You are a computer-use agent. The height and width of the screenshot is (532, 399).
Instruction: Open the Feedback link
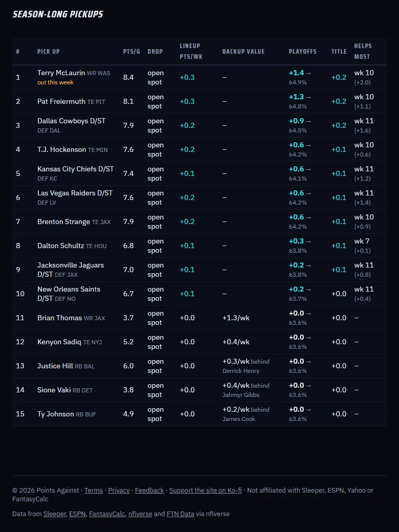[149, 490]
